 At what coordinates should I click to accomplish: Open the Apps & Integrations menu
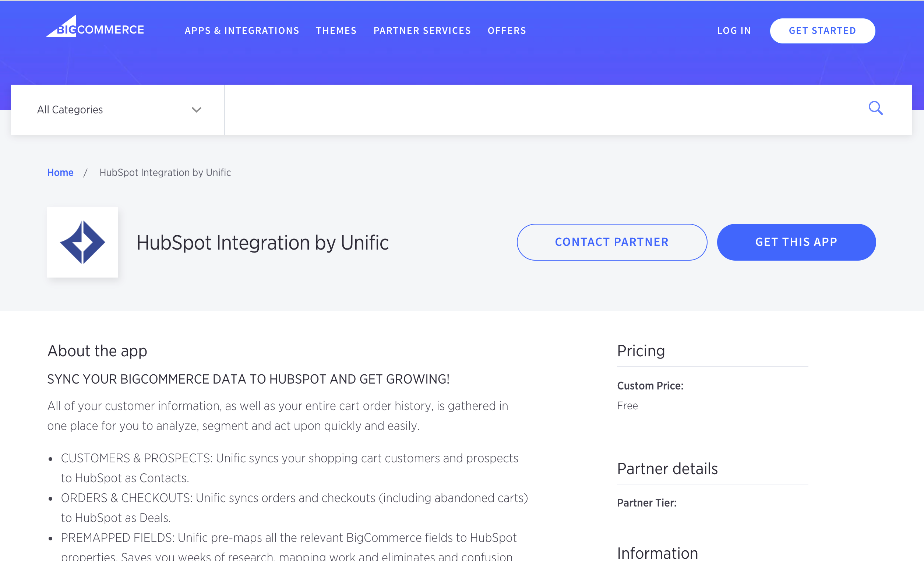tap(242, 31)
